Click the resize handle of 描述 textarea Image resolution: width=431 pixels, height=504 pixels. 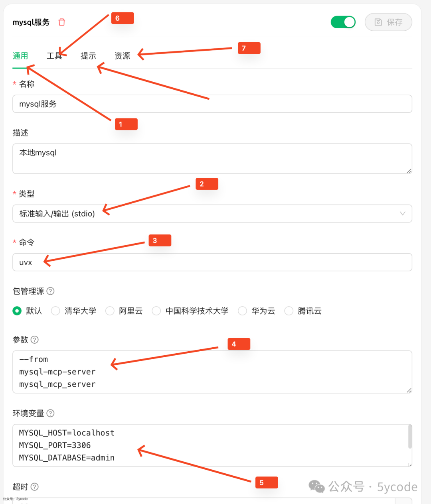coord(409,171)
